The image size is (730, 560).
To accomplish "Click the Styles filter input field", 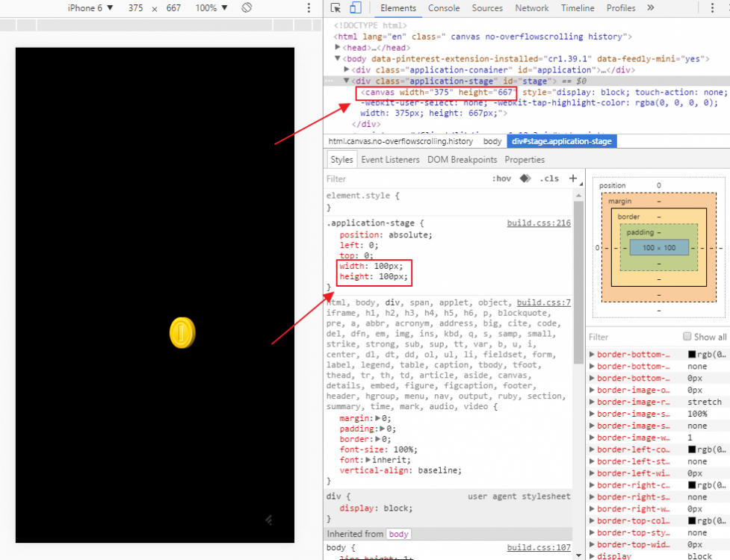I will coord(405,178).
